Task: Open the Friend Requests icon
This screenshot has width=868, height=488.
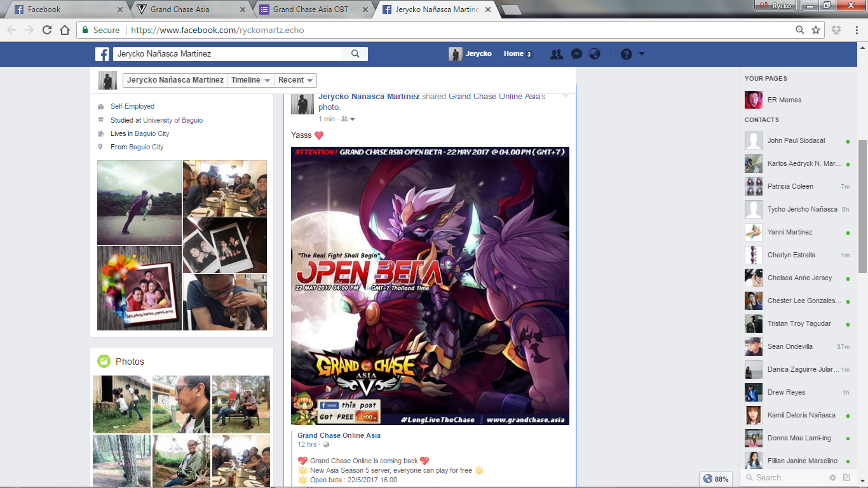Action: coord(557,54)
